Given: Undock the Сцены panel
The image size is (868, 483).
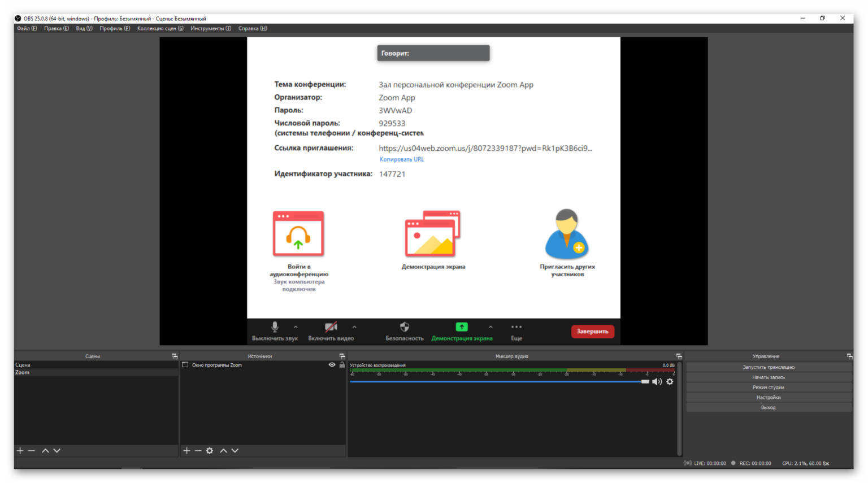Looking at the screenshot, I should point(175,356).
